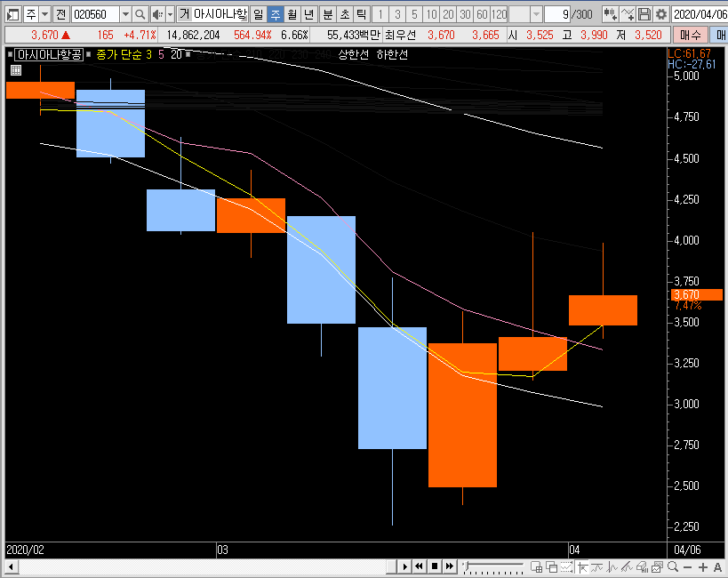Click the A text icon at bottom
This screenshot has height=578, width=728.
tap(718, 567)
